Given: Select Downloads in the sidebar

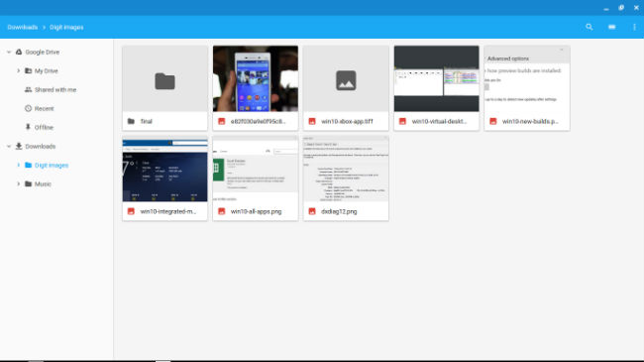Looking at the screenshot, I should pos(41,147).
